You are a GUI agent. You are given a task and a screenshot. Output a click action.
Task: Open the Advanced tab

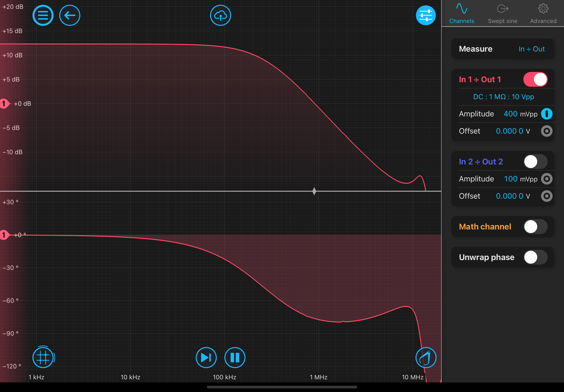543,14
